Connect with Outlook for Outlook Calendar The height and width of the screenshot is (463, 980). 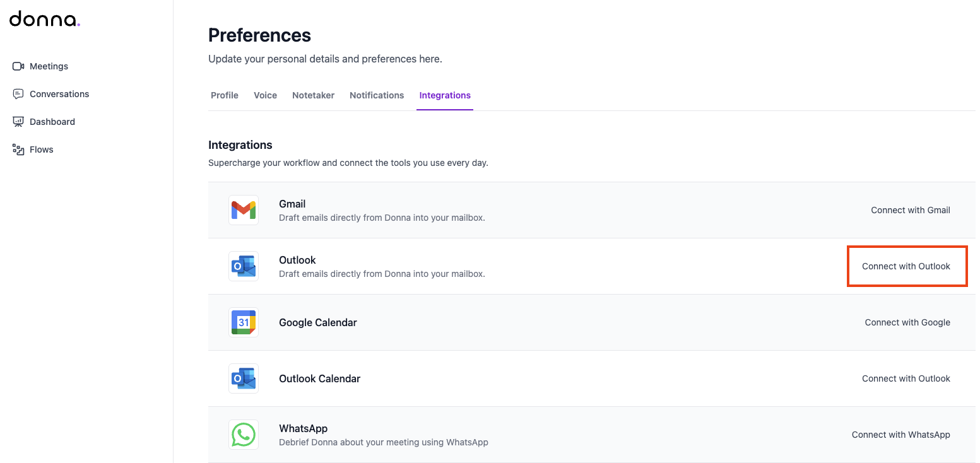pos(906,378)
